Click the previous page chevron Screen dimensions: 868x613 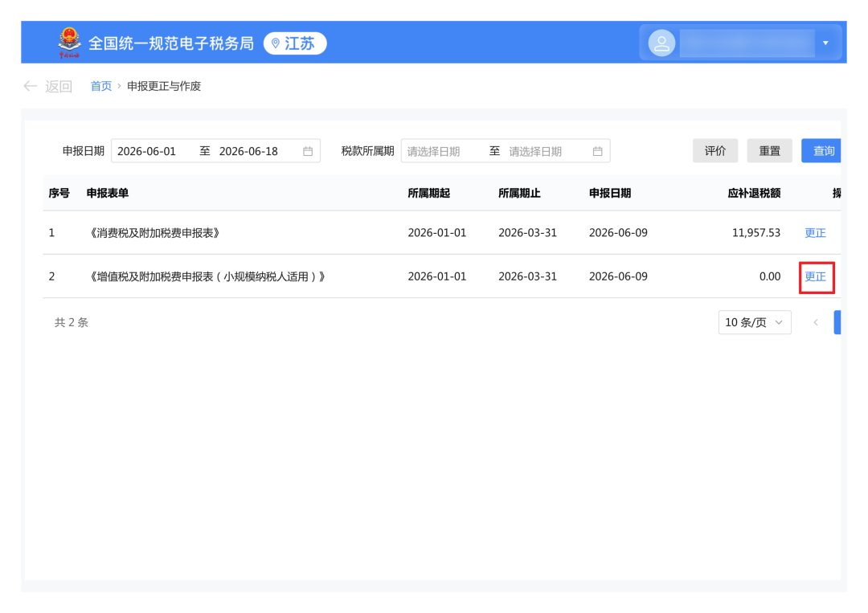tap(816, 322)
